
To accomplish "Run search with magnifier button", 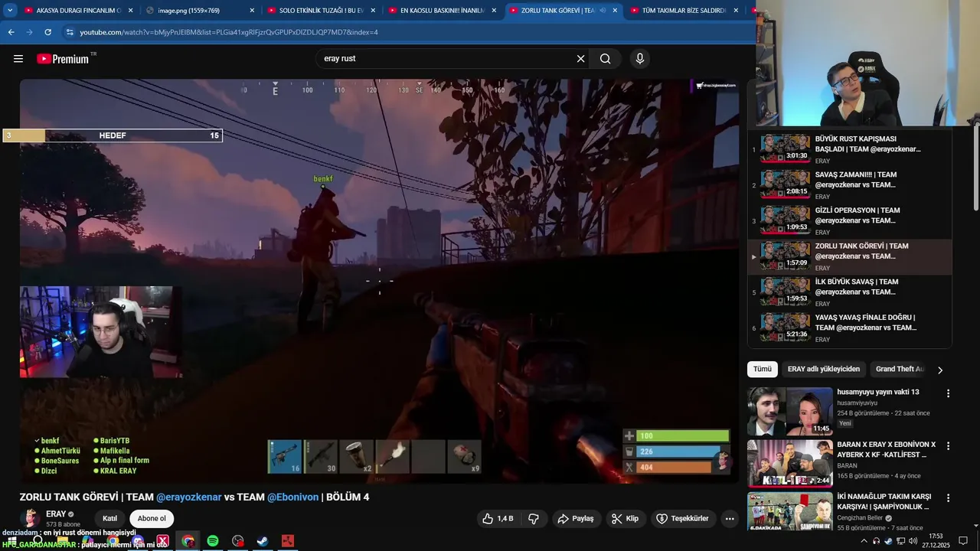I will click(x=605, y=59).
